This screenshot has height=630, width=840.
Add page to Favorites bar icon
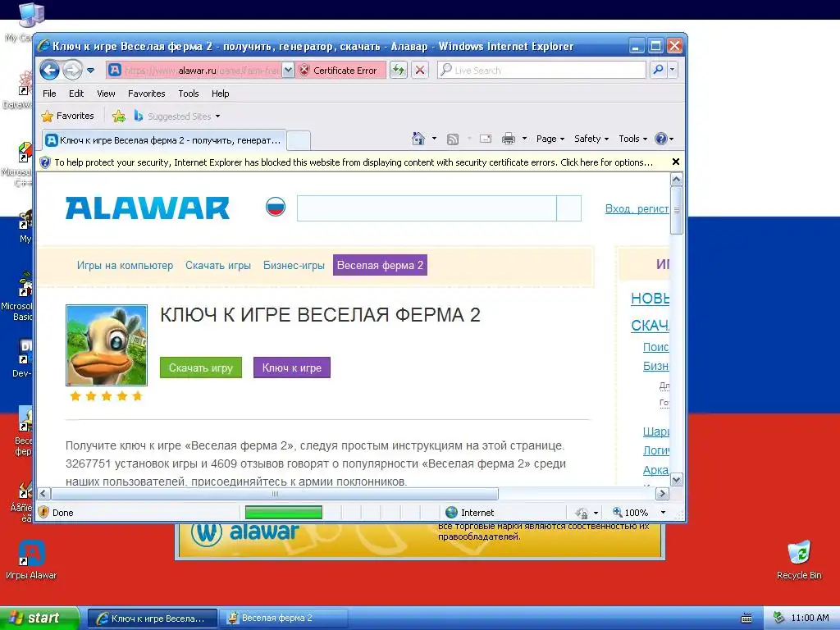pyautogui.click(x=119, y=116)
